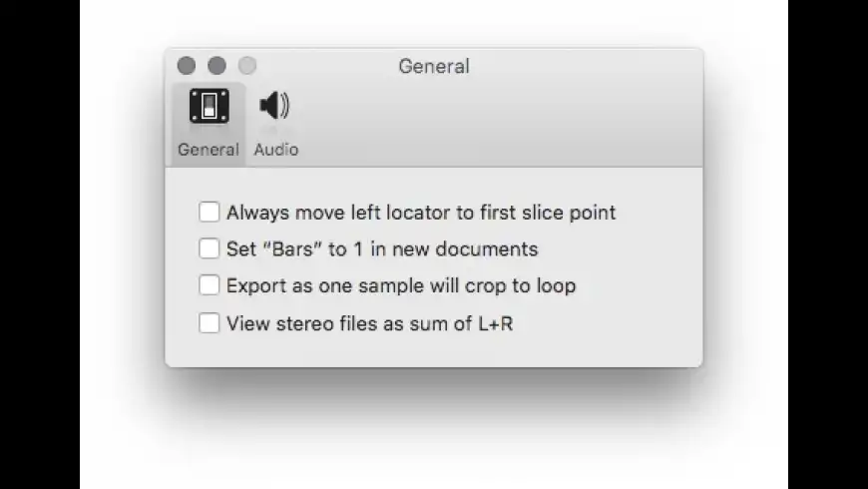Tick the Set "Bars" to 1 checkbox
868x489 pixels.
click(209, 248)
